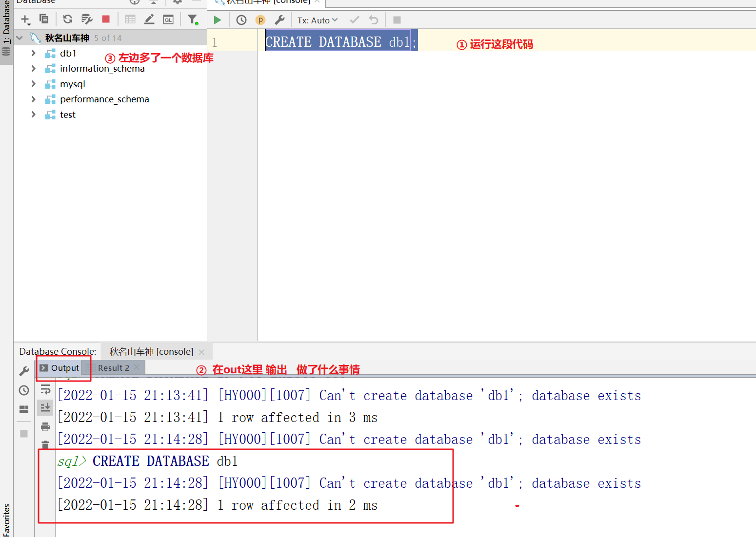Expand the information_schema node
The image size is (756, 537).
pyautogui.click(x=33, y=68)
